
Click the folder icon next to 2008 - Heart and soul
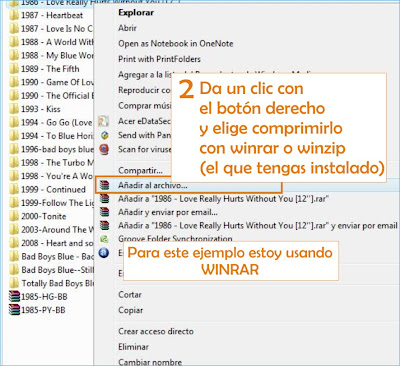pos(14,243)
